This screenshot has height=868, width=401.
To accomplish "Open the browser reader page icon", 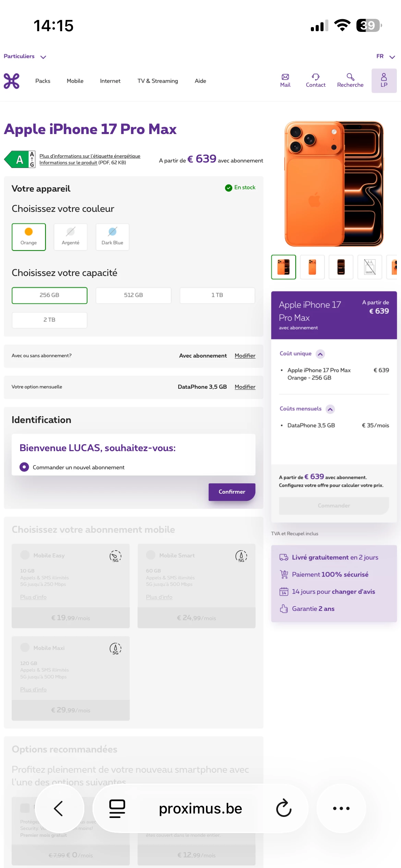I will tap(117, 808).
